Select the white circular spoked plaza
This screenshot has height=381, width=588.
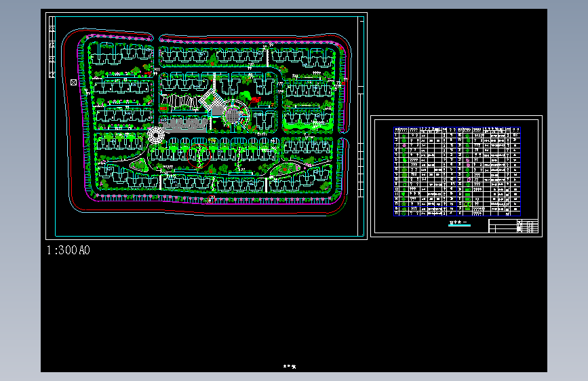[x=155, y=135]
